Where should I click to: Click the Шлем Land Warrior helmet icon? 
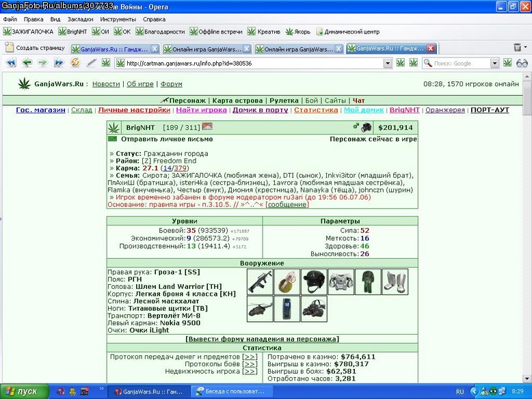314,281
